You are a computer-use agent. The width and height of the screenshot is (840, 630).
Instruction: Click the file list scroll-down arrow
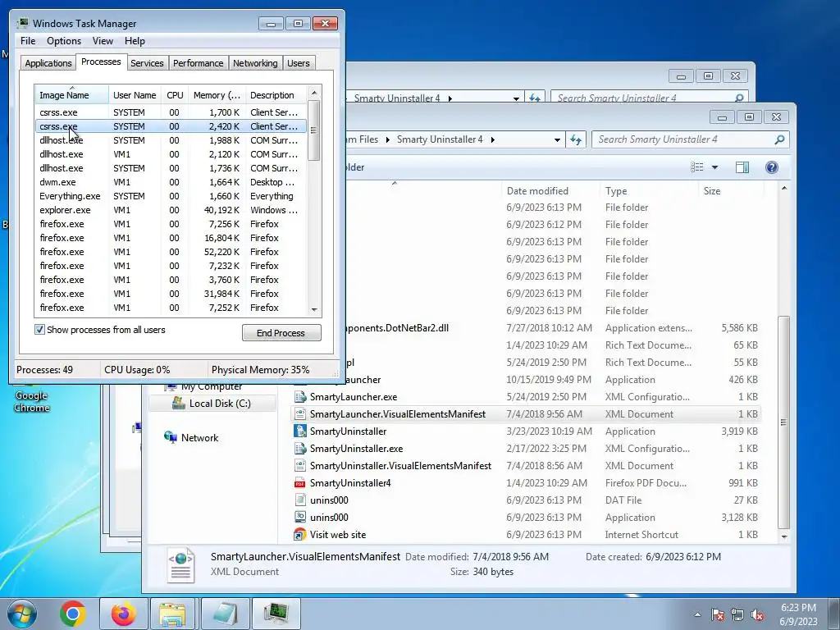tap(783, 536)
